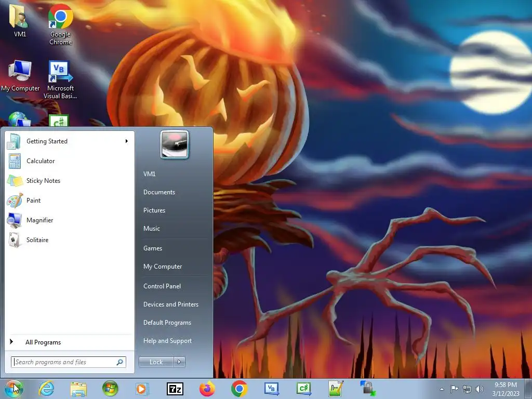Launch Paint from Start menu
The width and height of the screenshot is (532, 399).
coord(69,200)
